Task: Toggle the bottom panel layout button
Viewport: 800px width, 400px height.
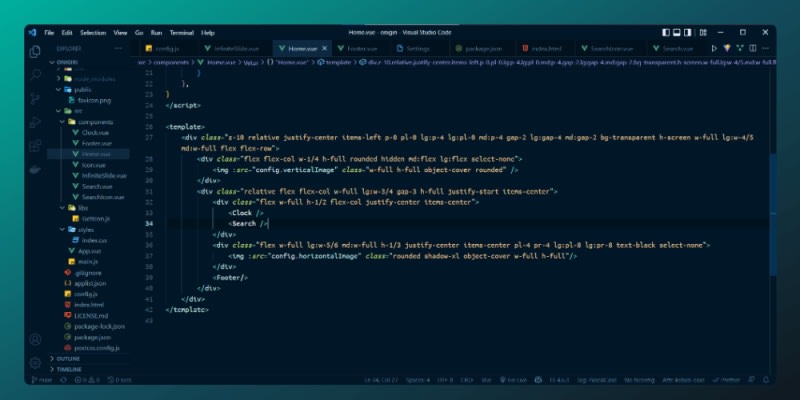Action: (x=677, y=33)
